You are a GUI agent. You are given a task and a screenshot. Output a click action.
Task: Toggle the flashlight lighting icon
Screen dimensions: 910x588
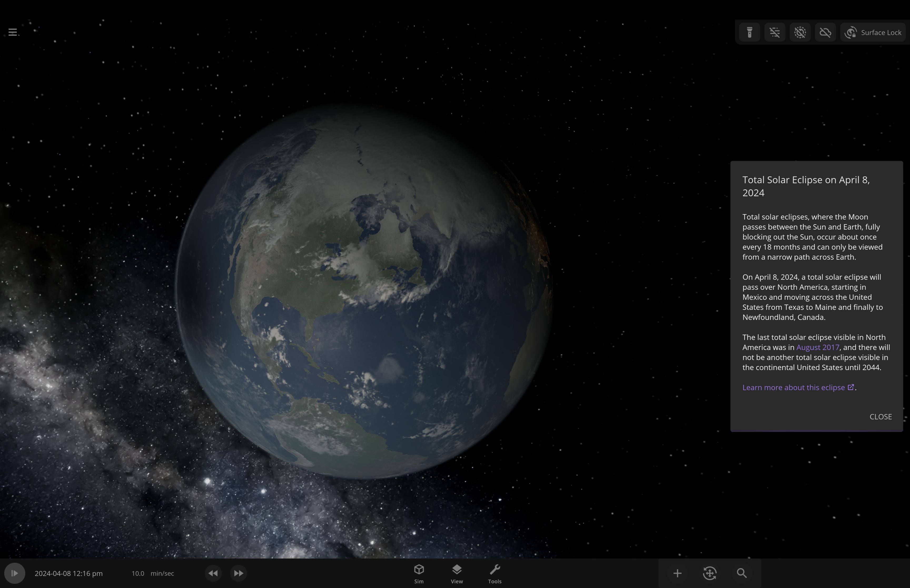(749, 32)
